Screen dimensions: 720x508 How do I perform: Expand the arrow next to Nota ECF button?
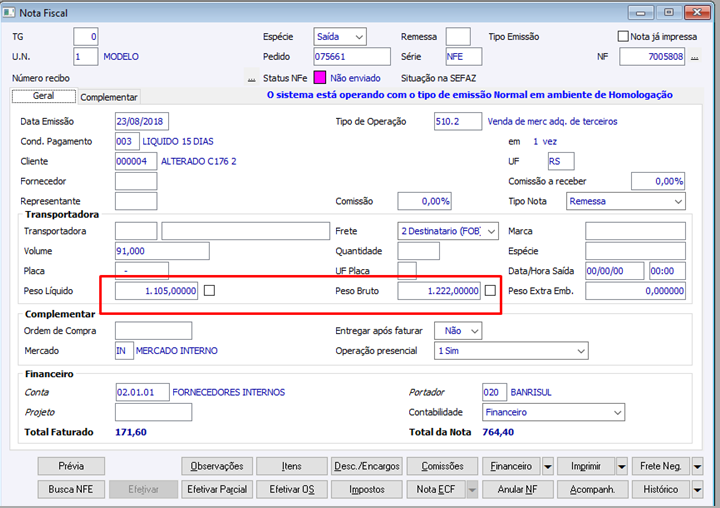coord(472,490)
